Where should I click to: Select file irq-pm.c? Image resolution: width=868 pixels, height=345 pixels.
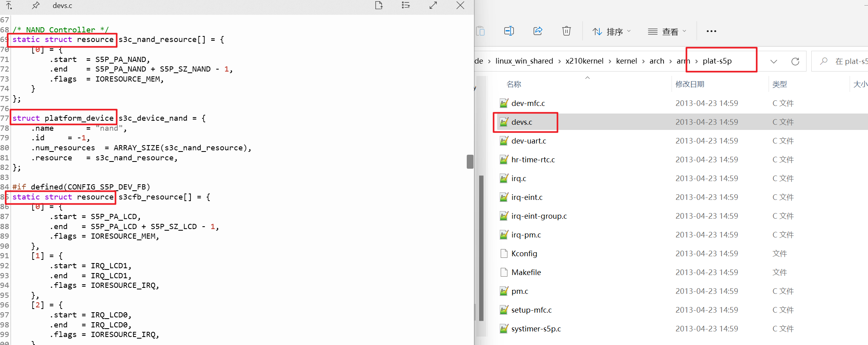526,235
